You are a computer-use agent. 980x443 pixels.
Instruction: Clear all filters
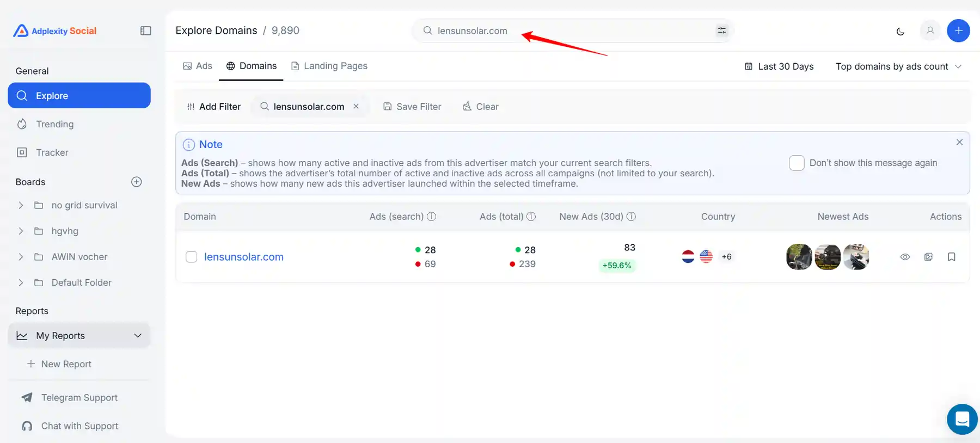coord(480,107)
